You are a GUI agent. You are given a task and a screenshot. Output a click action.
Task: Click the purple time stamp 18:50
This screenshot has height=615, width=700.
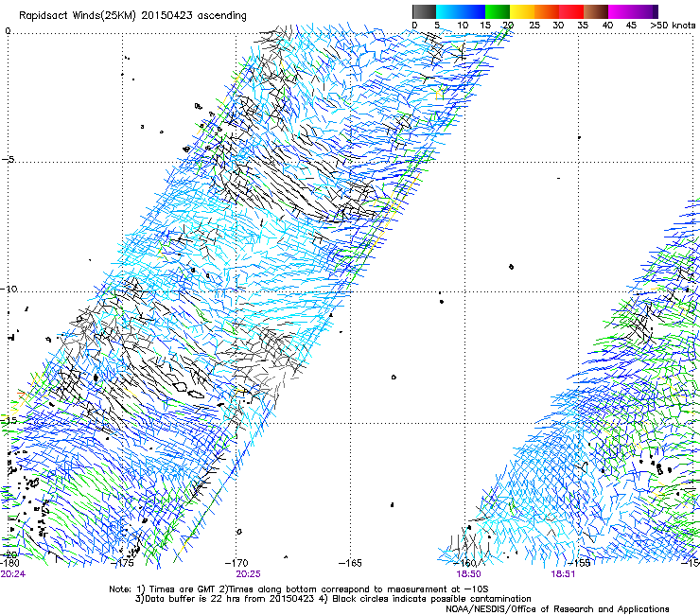coord(468,573)
